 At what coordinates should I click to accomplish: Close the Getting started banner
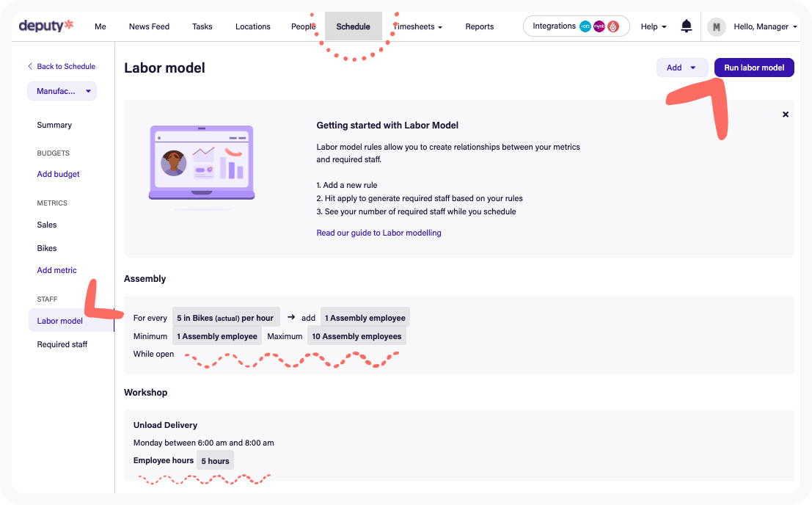point(786,115)
